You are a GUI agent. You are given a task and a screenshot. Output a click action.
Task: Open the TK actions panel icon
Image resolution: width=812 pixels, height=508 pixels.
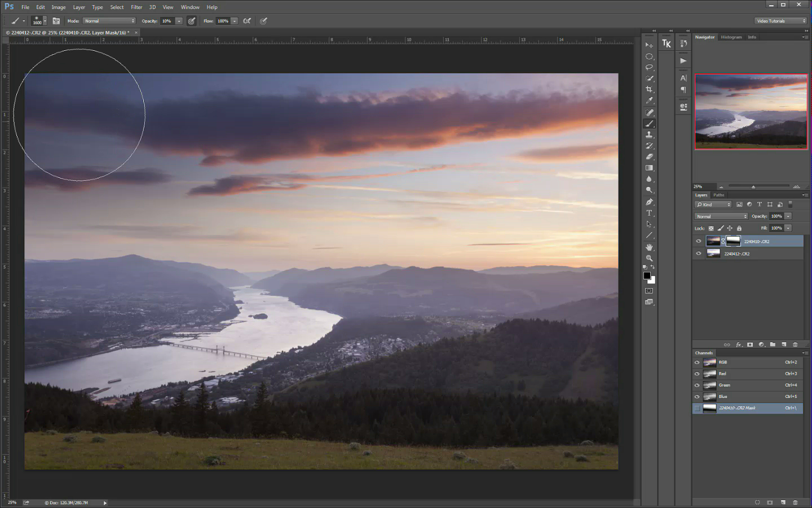(667, 44)
